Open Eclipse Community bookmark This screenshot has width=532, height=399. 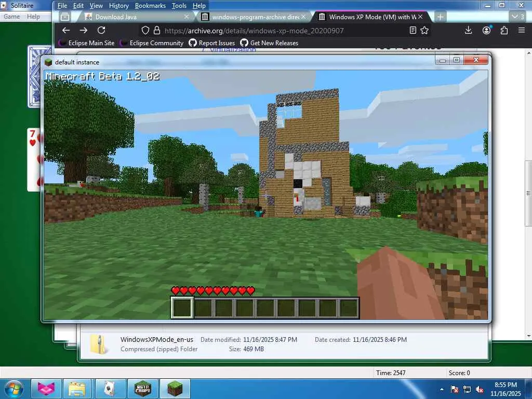pyautogui.click(x=152, y=43)
